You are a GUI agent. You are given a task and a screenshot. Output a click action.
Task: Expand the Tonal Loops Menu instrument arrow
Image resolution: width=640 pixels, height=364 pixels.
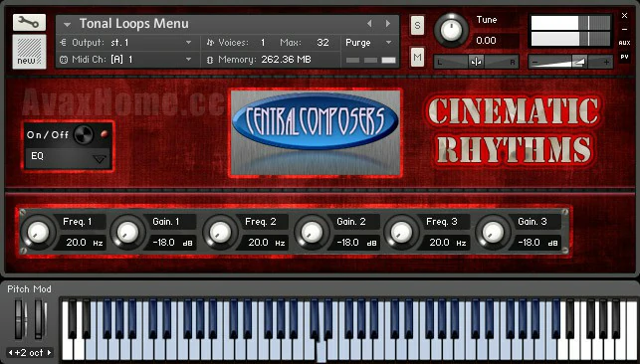click(x=68, y=25)
